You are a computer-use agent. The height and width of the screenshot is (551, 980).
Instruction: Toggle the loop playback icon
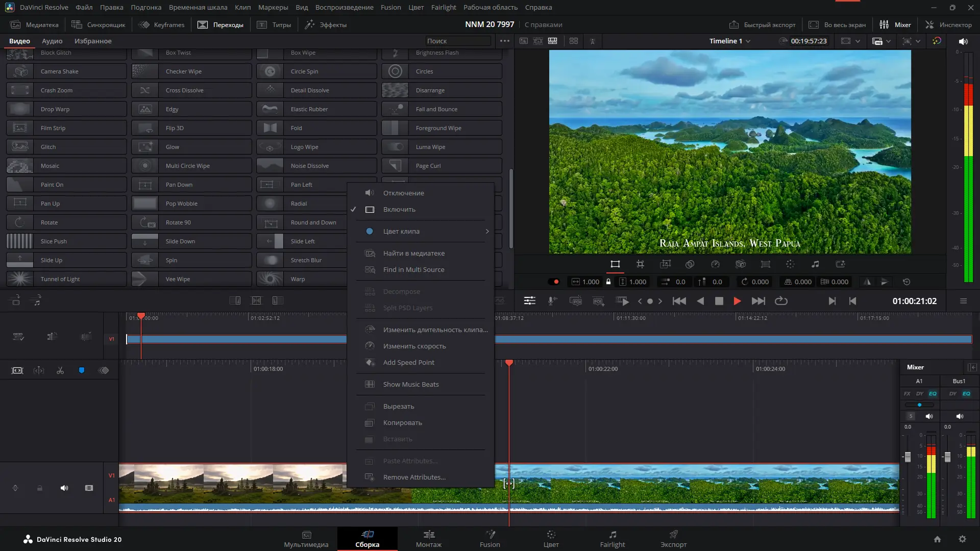click(x=781, y=301)
